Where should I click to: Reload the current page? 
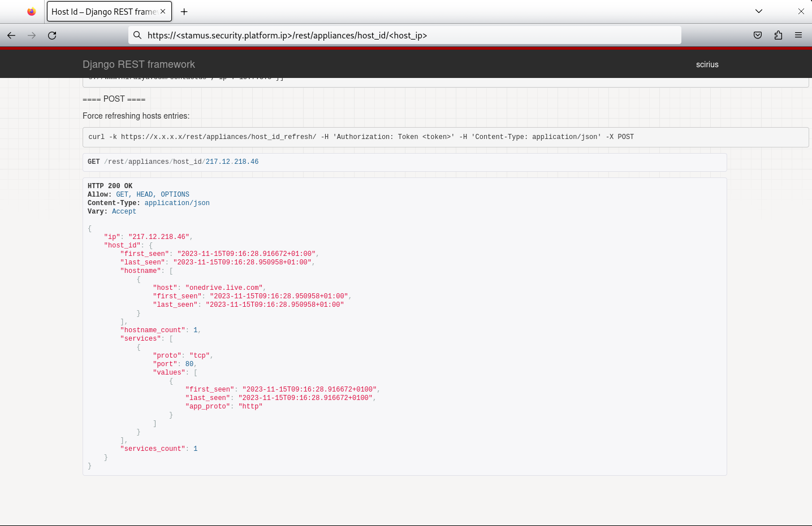click(52, 35)
